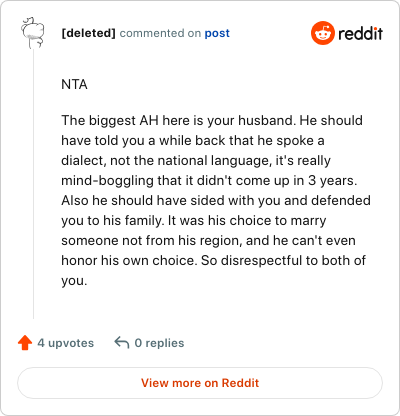Collapse the comment using vertical thread line

pyautogui.click(x=33, y=183)
